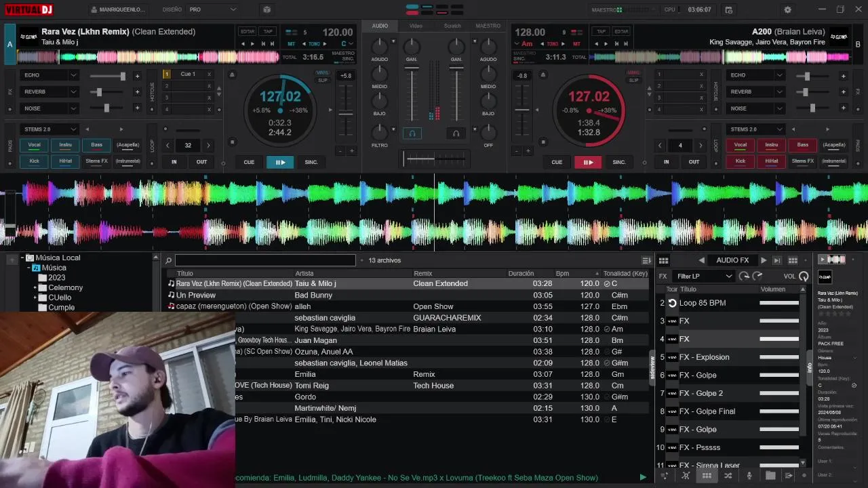Switch to the Scratch mixer tab
This screenshot has height=488, width=868.
coord(452,26)
